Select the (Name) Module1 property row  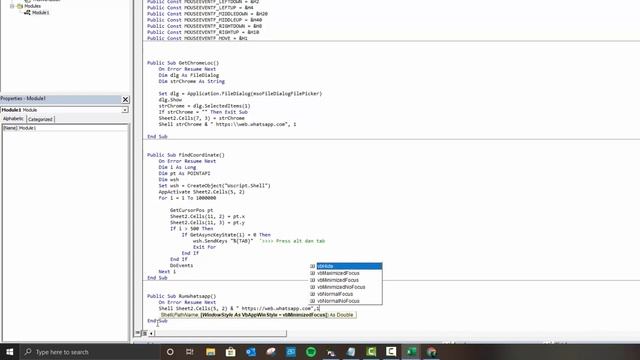pyautogui.click(x=65, y=128)
